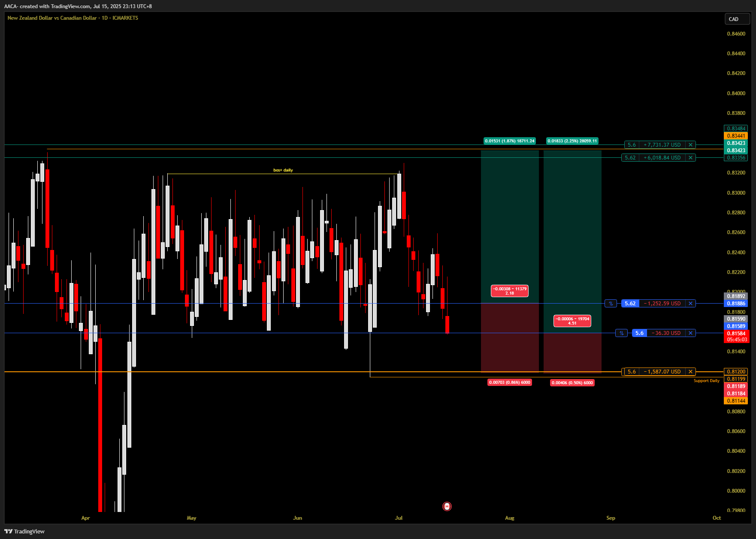
Task: Click the orange 0.83441 price axis tag
Action: (x=736, y=136)
